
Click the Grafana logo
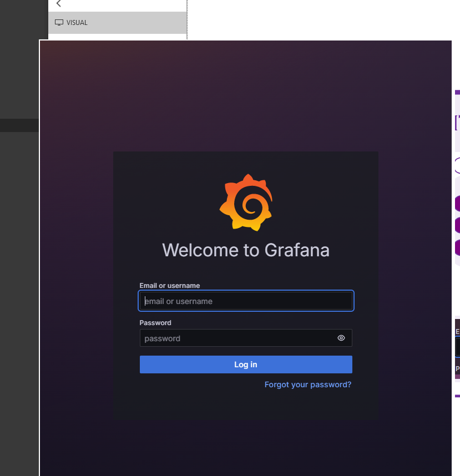[x=246, y=202]
